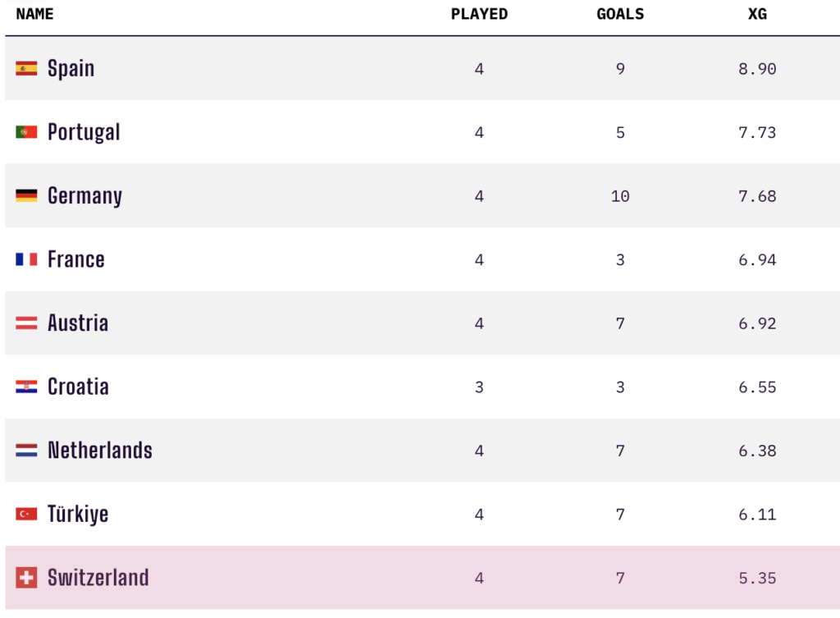Viewport: 840px width, 618px height.
Task: Sort by the XG column header
Action: (x=757, y=15)
